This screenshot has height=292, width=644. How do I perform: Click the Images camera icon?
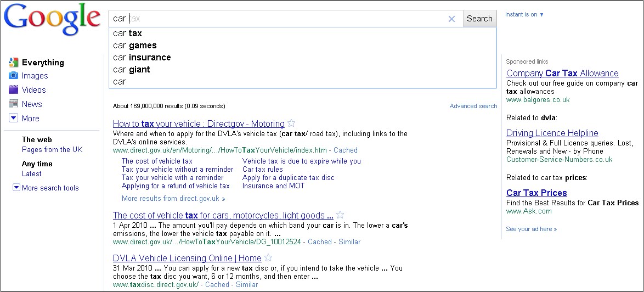coord(14,76)
